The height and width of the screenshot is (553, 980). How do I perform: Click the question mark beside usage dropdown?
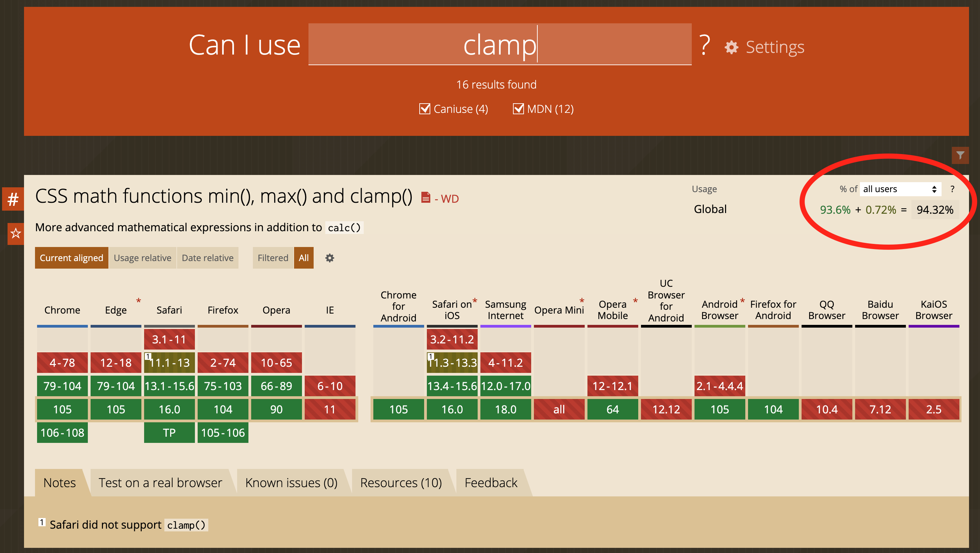tap(952, 189)
